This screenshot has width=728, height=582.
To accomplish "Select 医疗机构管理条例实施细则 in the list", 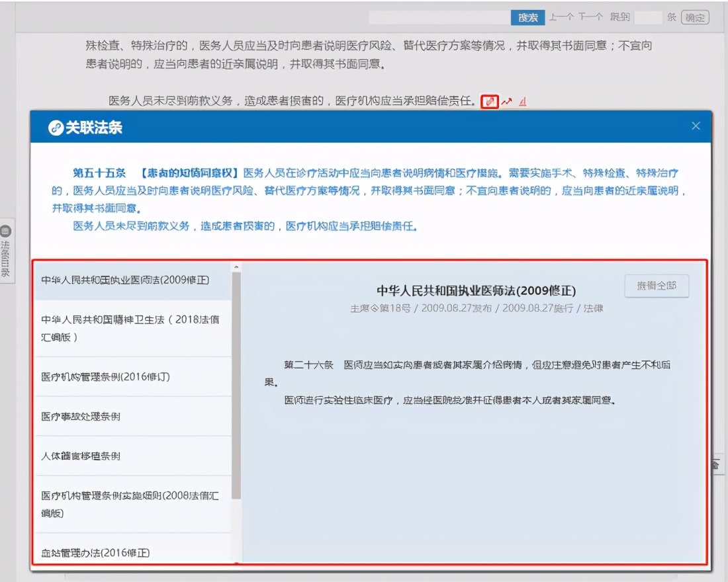I will (x=133, y=504).
